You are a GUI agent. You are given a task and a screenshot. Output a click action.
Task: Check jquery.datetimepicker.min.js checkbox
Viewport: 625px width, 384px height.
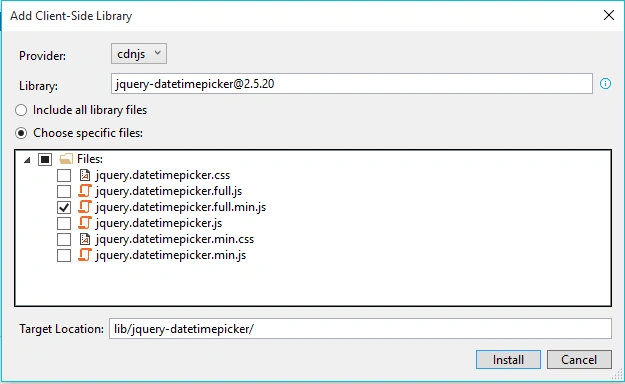point(64,255)
